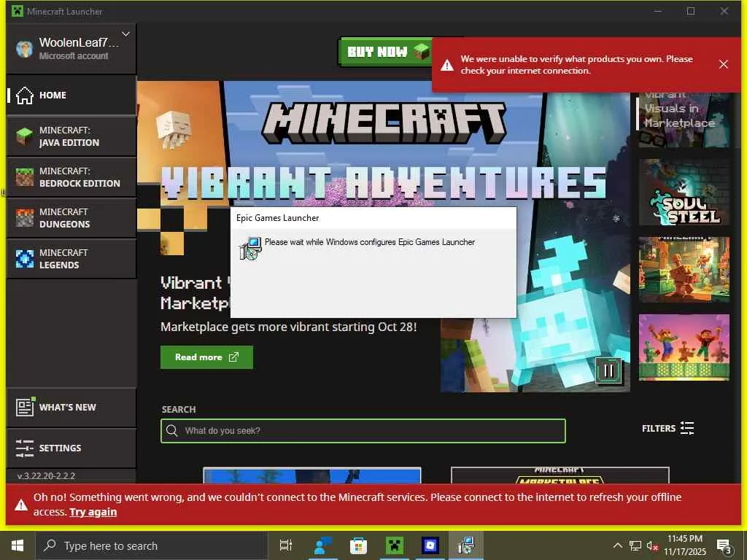Open Microsoft Store from the taskbar
The height and width of the screenshot is (560, 747).
358,545
